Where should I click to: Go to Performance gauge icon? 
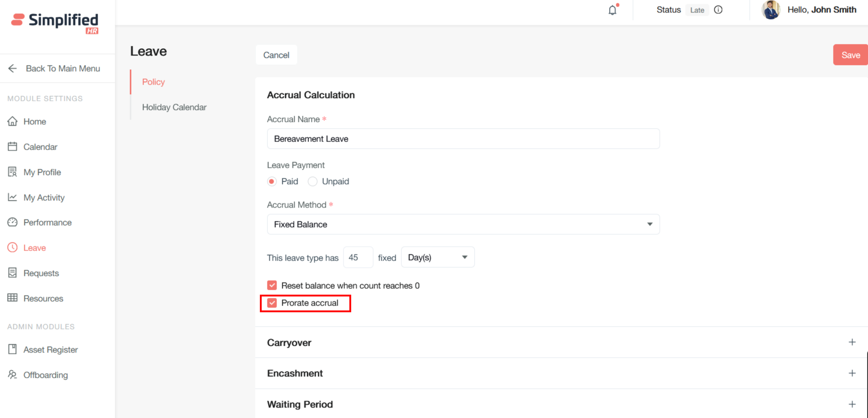coord(12,222)
